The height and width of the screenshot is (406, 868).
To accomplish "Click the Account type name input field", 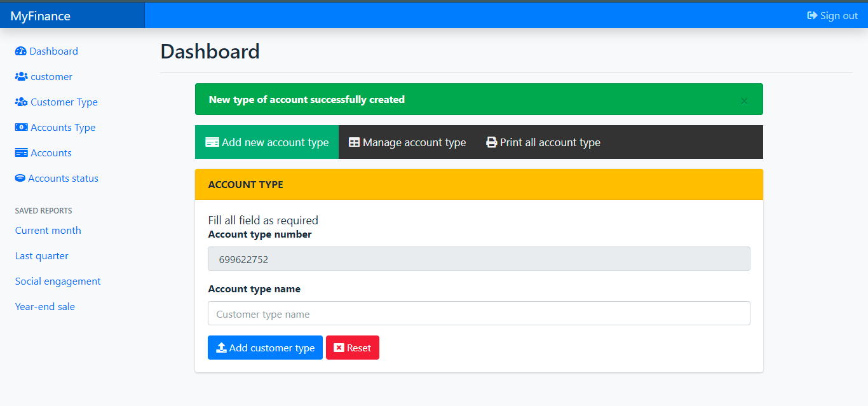I will click(478, 313).
